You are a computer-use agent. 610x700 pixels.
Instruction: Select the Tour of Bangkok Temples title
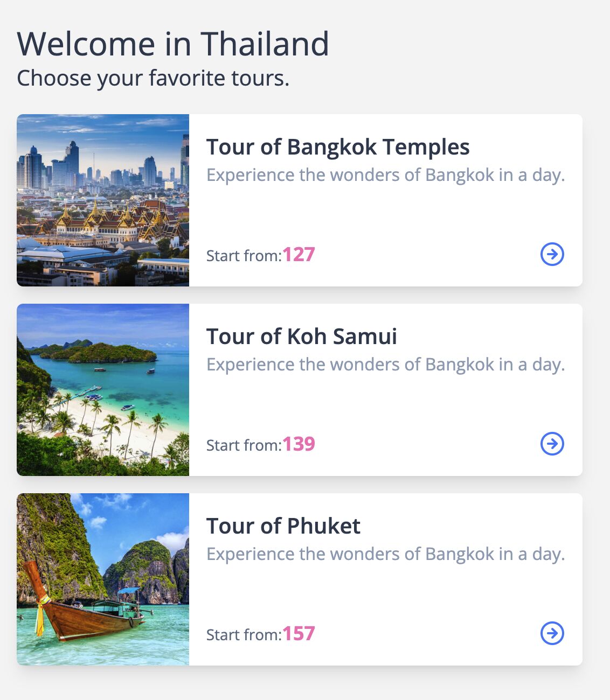click(x=338, y=147)
